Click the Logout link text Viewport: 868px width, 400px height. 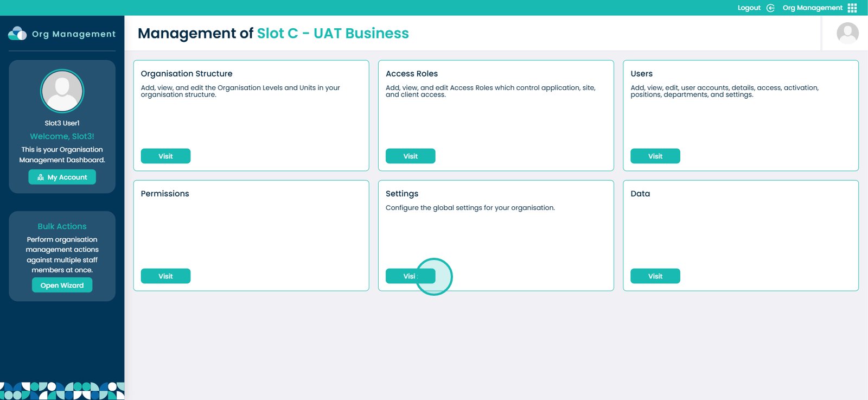[749, 8]
